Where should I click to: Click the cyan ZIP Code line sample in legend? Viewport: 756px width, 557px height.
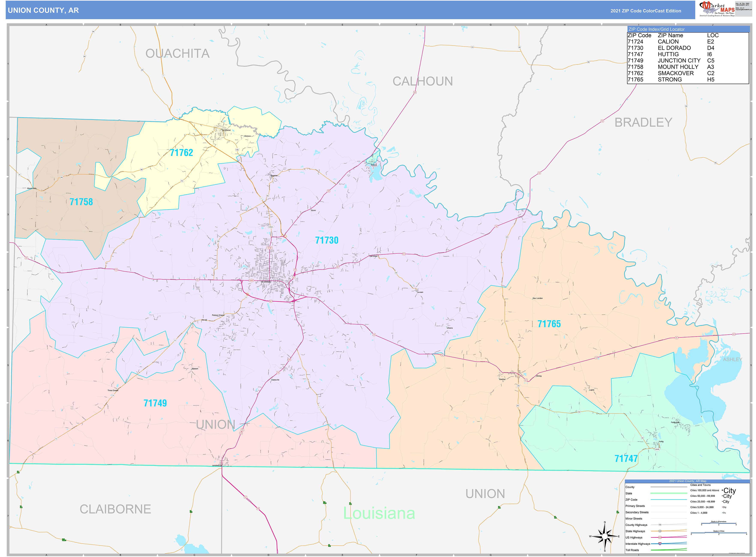[669, 499]
